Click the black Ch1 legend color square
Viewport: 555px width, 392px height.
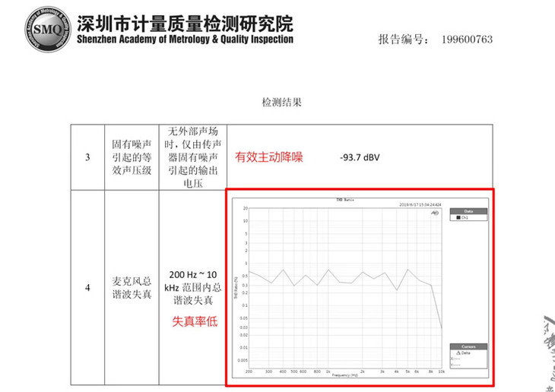point(458,217)
